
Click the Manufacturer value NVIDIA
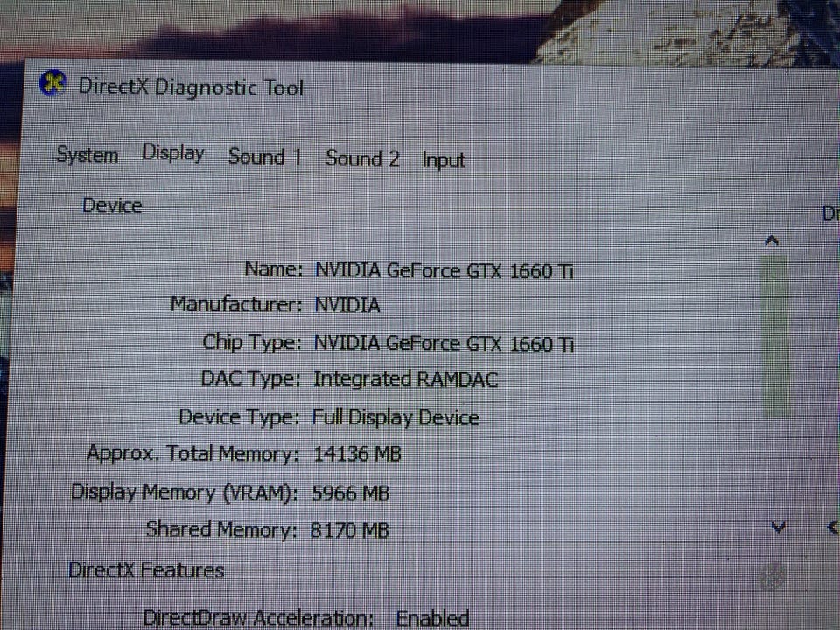coord(347,306)
